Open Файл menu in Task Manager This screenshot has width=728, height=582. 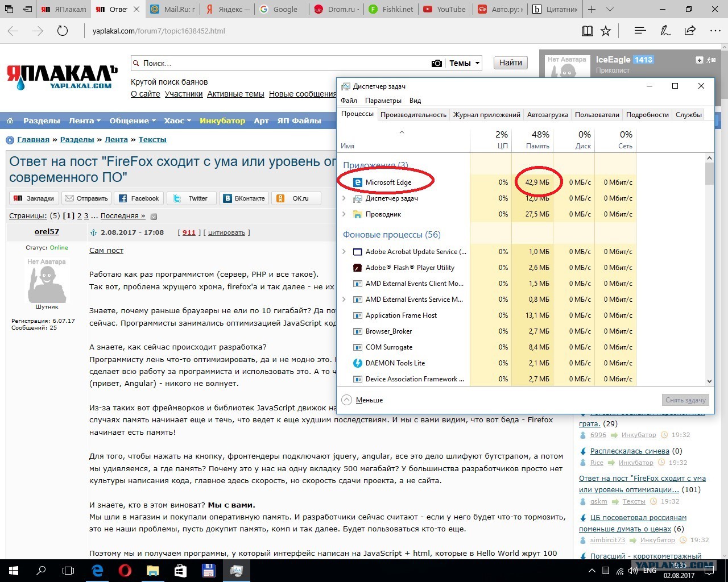coord(349,101)
